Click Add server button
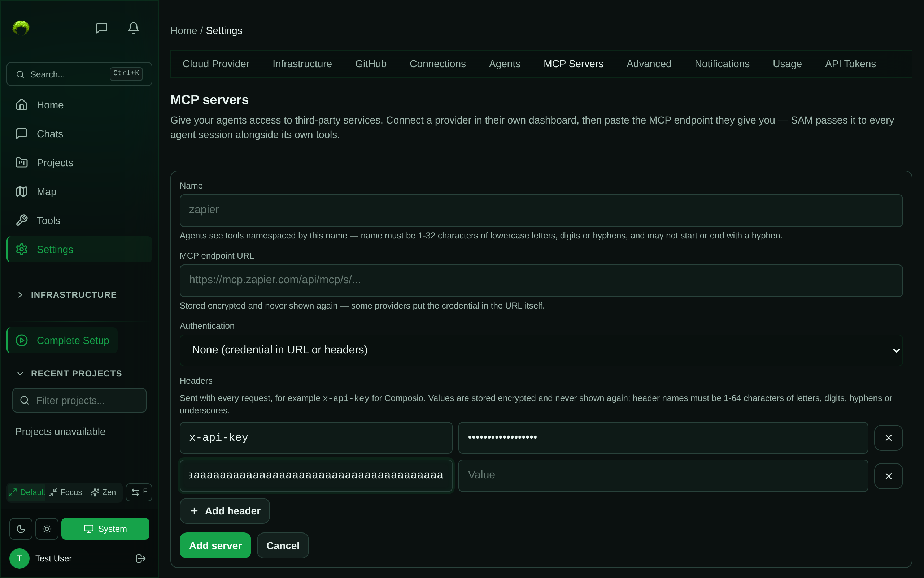Viewport: 924px width, 578px height. pos(215,545)
